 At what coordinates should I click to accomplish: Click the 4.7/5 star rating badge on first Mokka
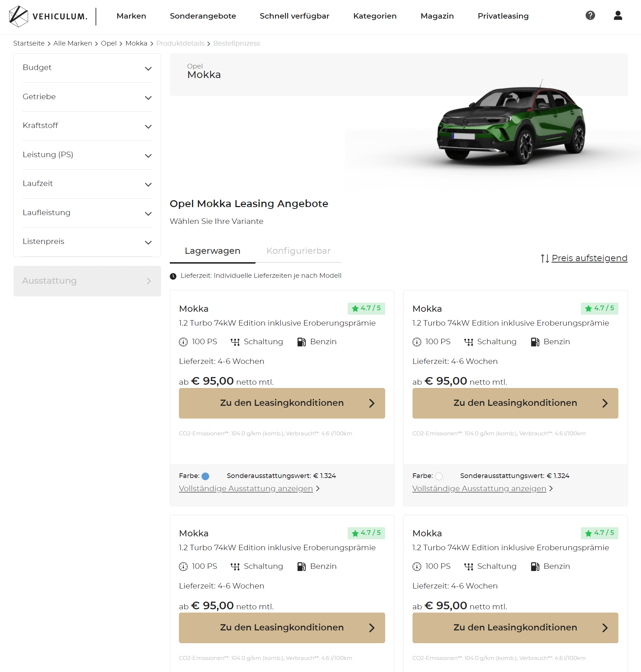click(366, 308)
